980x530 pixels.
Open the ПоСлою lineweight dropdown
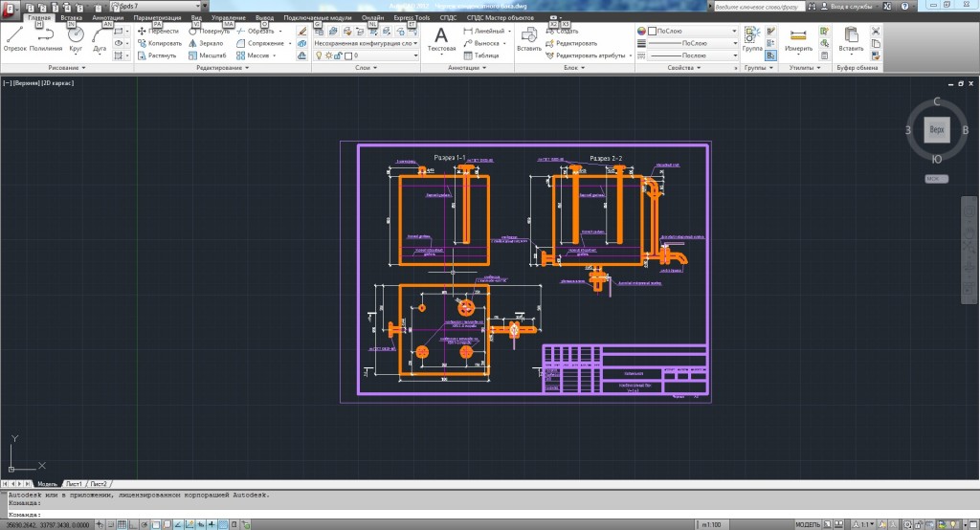pyautogui.click(x=693, y=43)
